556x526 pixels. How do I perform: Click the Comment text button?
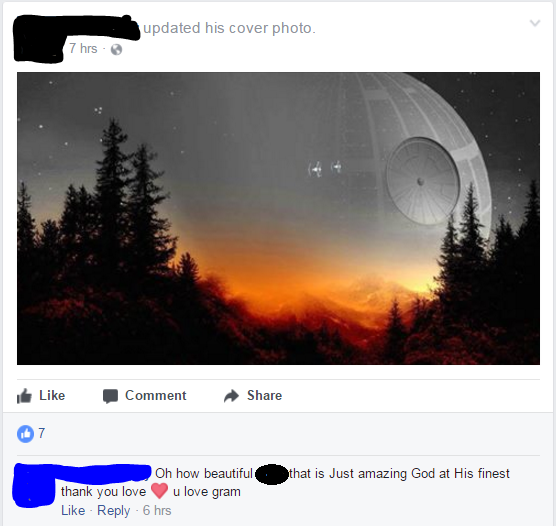[156, 395]
